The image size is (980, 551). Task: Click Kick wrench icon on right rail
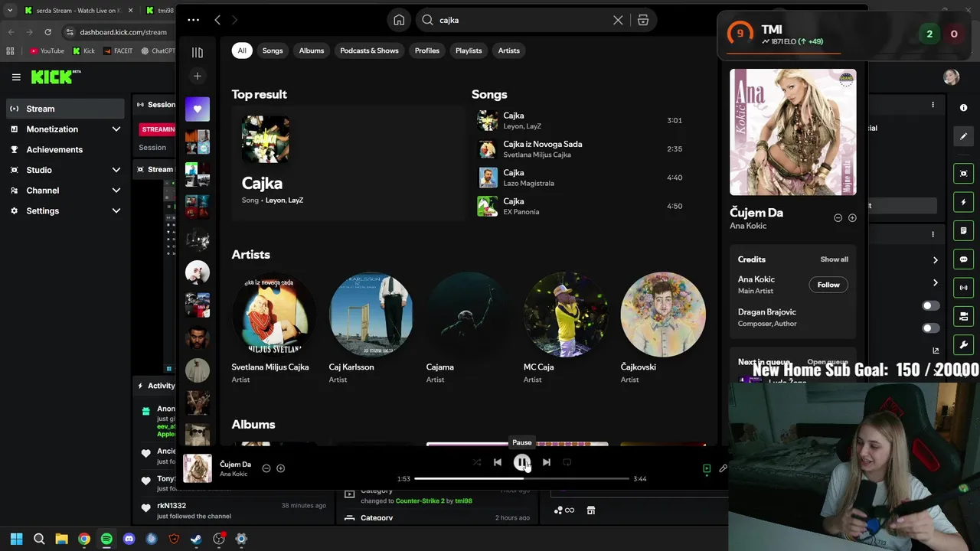point(963,344)
